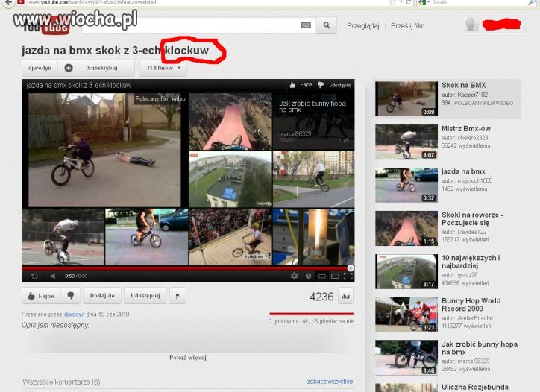Screen dimensions: 540x392
Task: Click the 4236 view count
Action: [x=321, y=297]
